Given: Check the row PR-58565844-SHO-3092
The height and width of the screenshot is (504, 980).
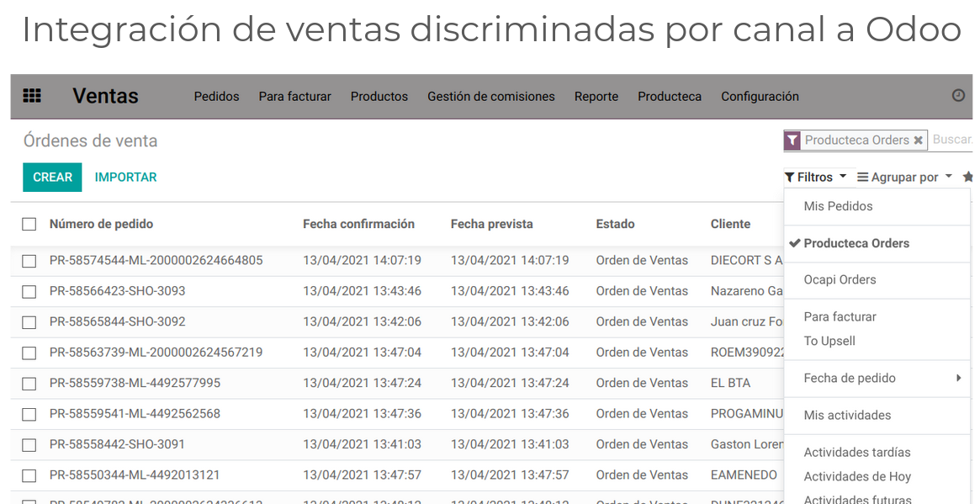Looking at the screenshot, I should (29, 322).
